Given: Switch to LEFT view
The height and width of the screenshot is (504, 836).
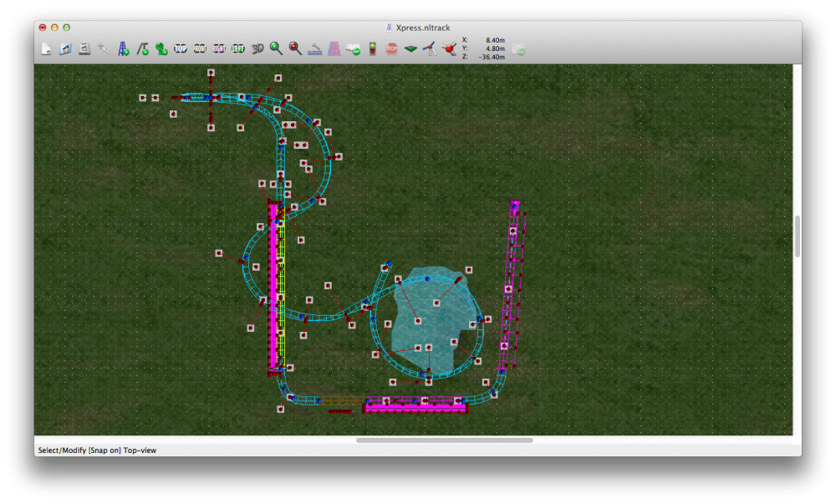Looking at the screenshot, I should [x=238, y=49].
